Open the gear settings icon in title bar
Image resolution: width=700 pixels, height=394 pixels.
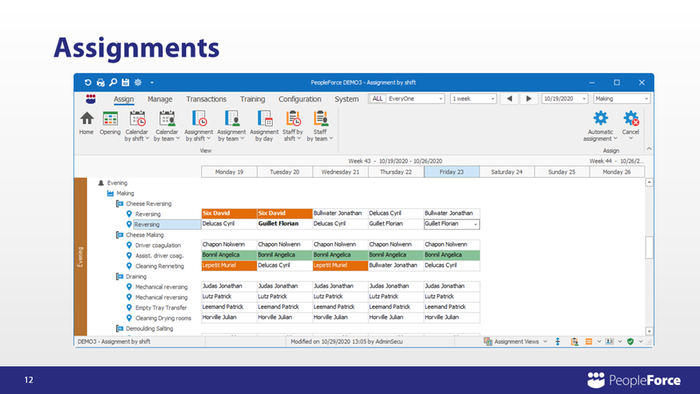pyautogui.click(x=138, y=83)
